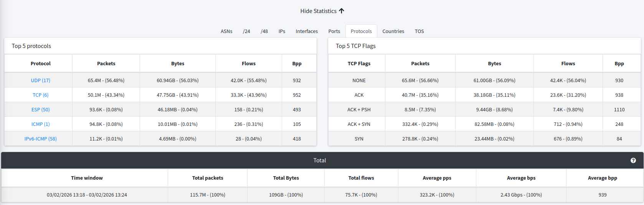The image size is (644, 205).
Task: Select the 2.43 Gbps - (100%) average bps value
Action: coord(521,195)
